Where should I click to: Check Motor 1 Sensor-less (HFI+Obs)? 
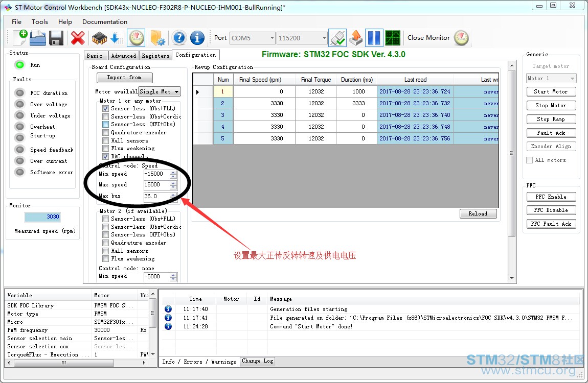(x=105, y=124)
